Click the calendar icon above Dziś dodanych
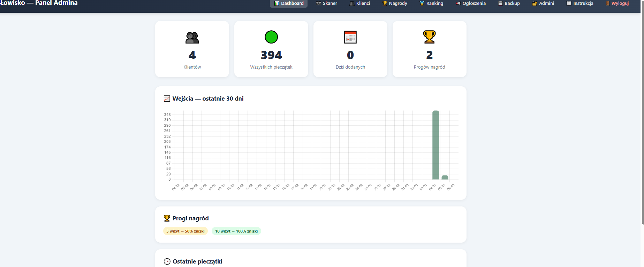644x267 pixels. (x=350, y=37)
